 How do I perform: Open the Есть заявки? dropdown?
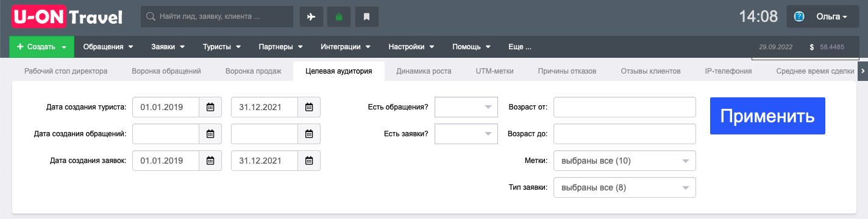[x=466, y=134]
